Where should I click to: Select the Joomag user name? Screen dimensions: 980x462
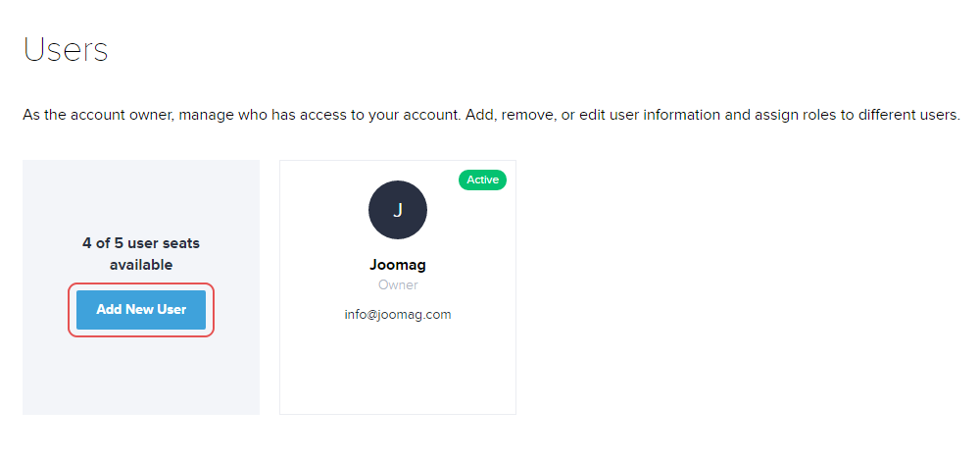(x=397, y=265)
